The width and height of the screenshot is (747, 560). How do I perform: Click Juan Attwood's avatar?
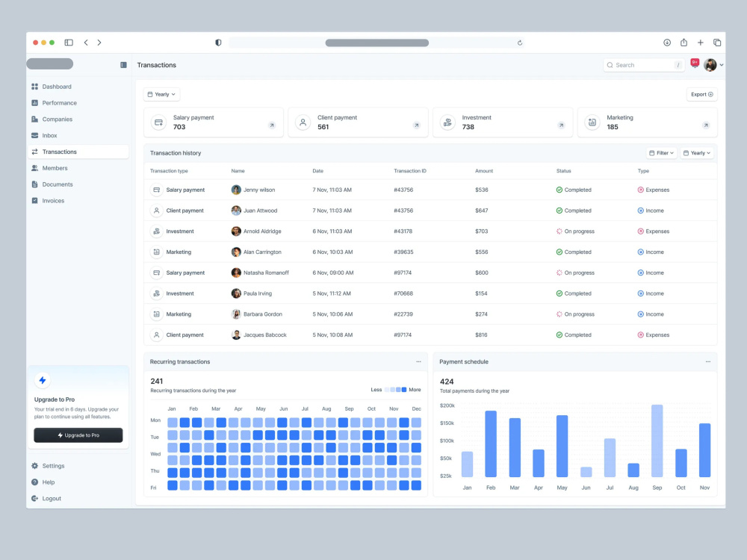[236, 211]
